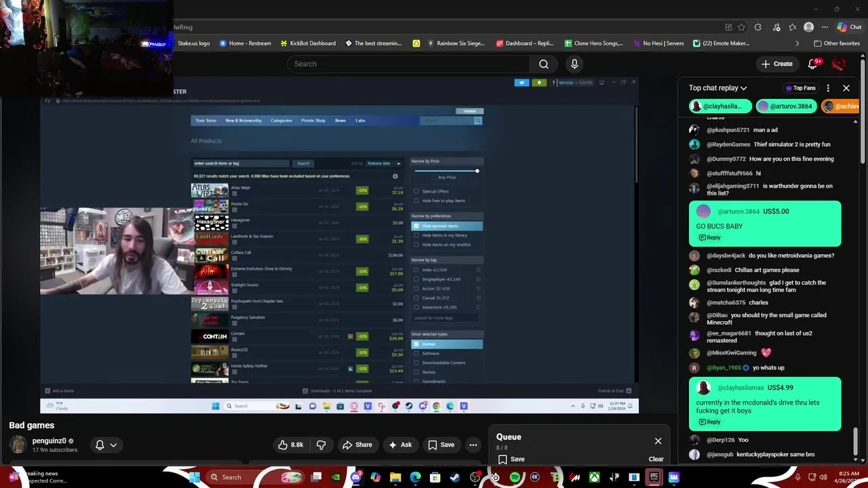Check 'Hide free to play items'
Image resolution: width=868 pixels, height=488 pixels.
click(x=416, y=201)
